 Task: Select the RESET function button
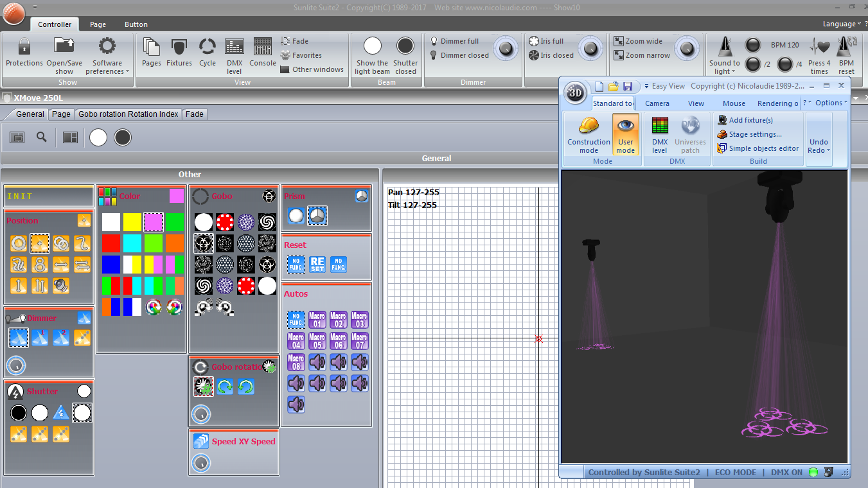[317, 264]
